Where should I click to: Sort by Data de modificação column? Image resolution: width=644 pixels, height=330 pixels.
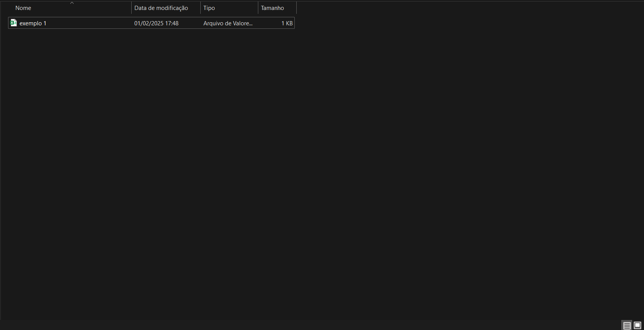point(166,8)
